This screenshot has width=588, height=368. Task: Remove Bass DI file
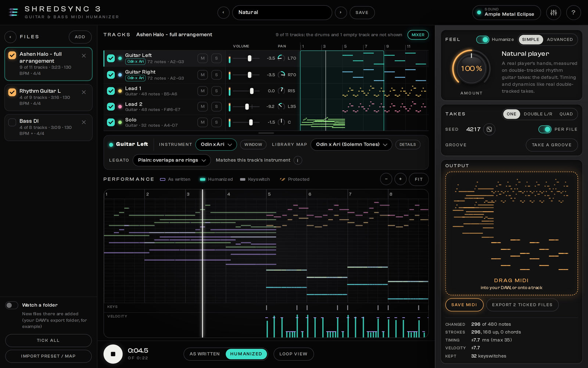tap(84, 122)
